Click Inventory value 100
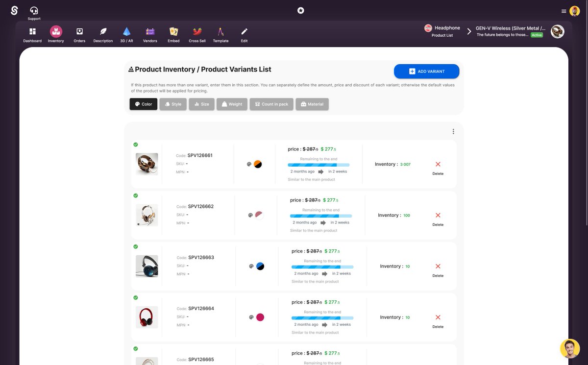588x365 pixels. point(407,216)
